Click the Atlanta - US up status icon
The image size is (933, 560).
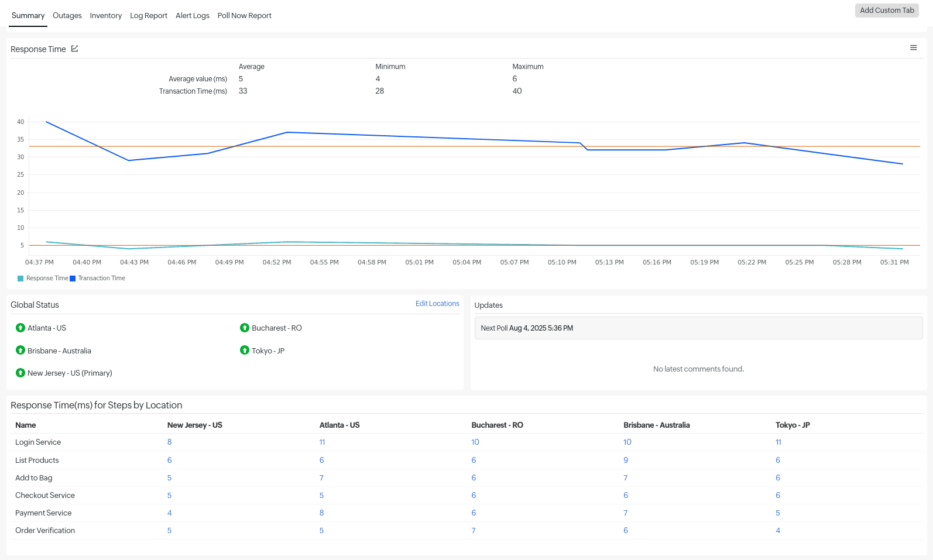20,328
